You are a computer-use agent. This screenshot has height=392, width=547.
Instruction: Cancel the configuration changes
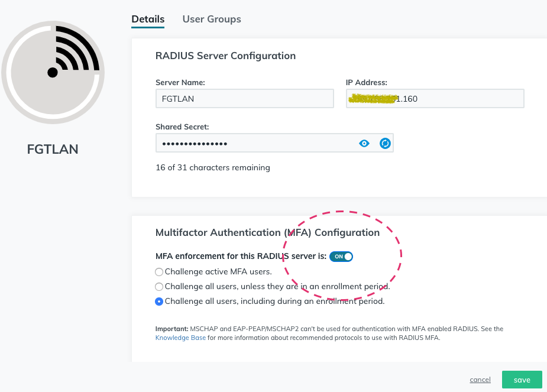tap(480, 379)
